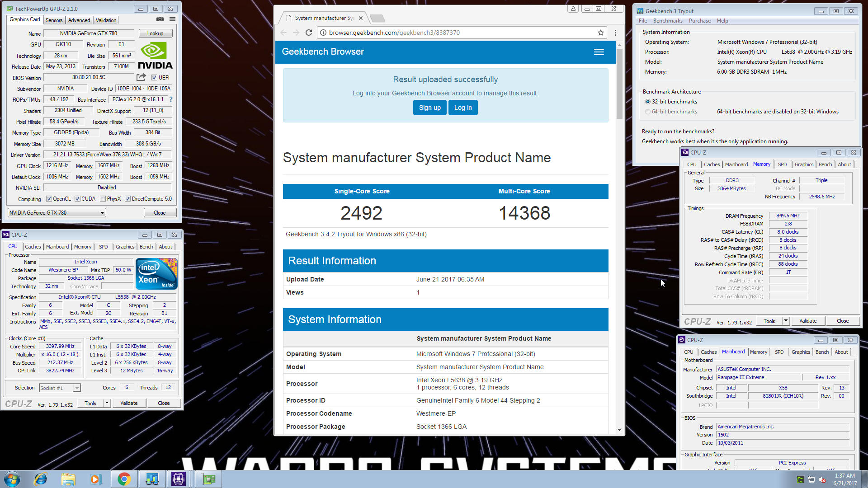This screenshot has width=868, height=488.
Task: Open Bench tab in left CPU-Z window
Action: pyautogui.click(x=146, y=247)
